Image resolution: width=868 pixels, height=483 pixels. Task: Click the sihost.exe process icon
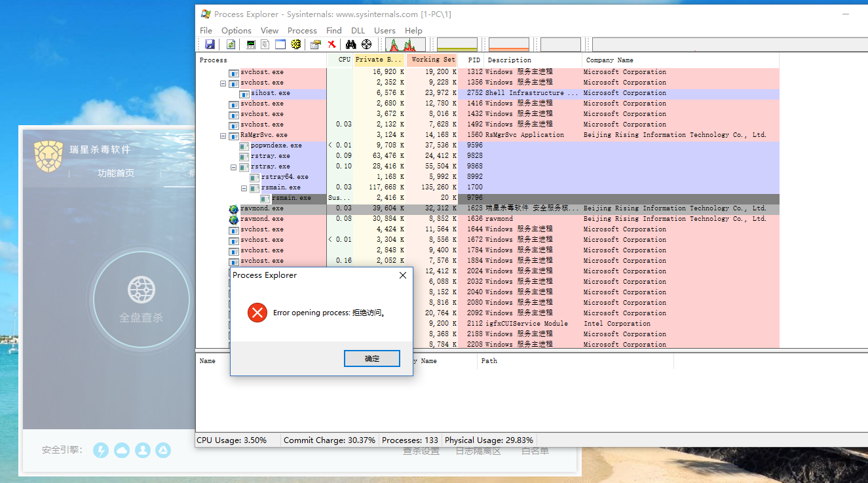pyautogui.click(x=244, y=93)
